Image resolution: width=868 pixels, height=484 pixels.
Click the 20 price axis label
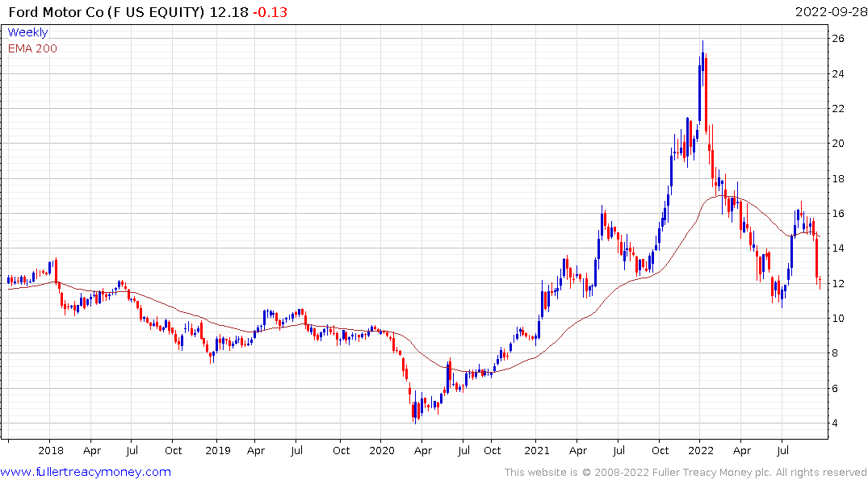tap(838, 144)
